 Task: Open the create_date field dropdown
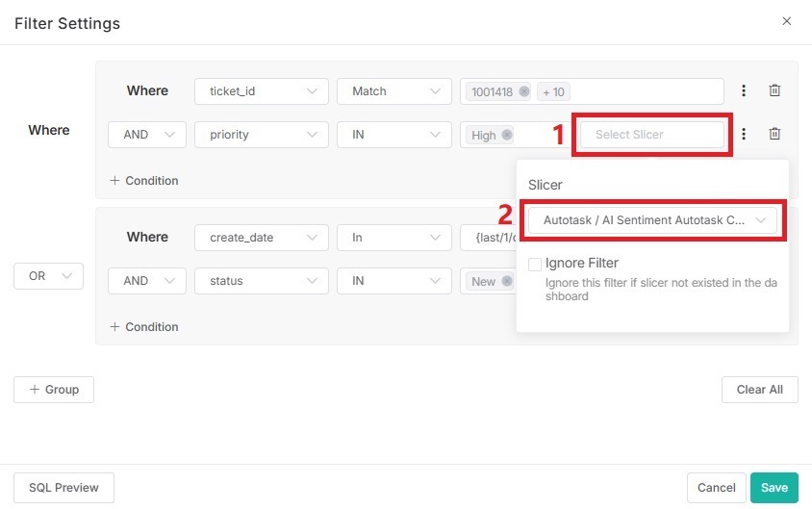pos(261,238)
